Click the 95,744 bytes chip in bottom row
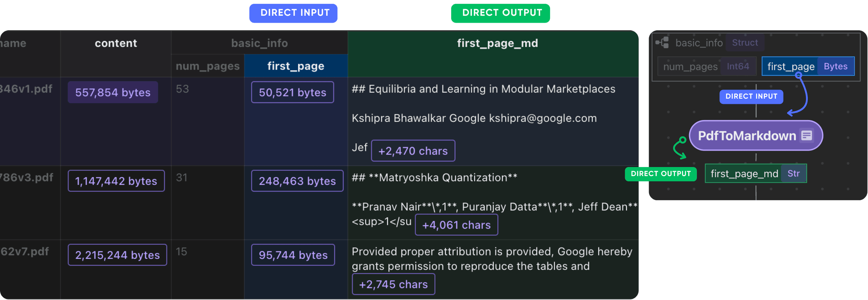 pyautogui.click(x=293, y=255)
